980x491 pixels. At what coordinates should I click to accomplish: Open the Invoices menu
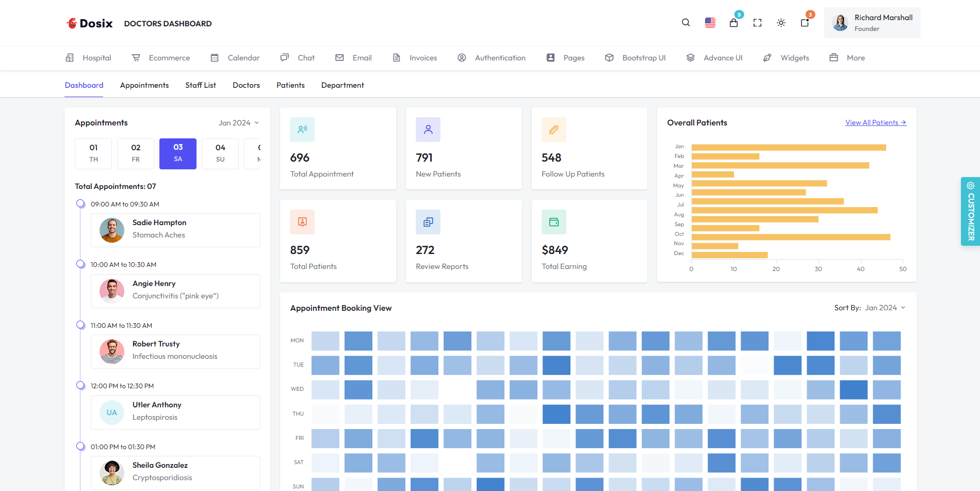coord(415,58)
